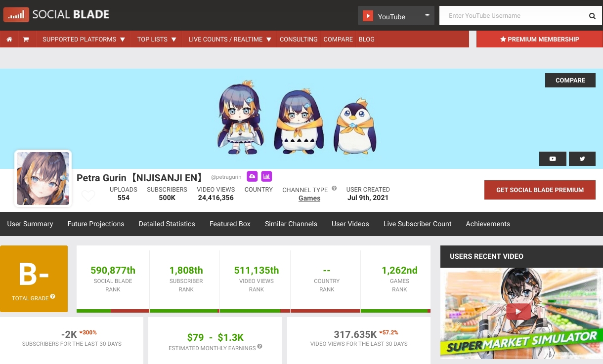
Task: Click the Premium Membership button
Action: 540,40
